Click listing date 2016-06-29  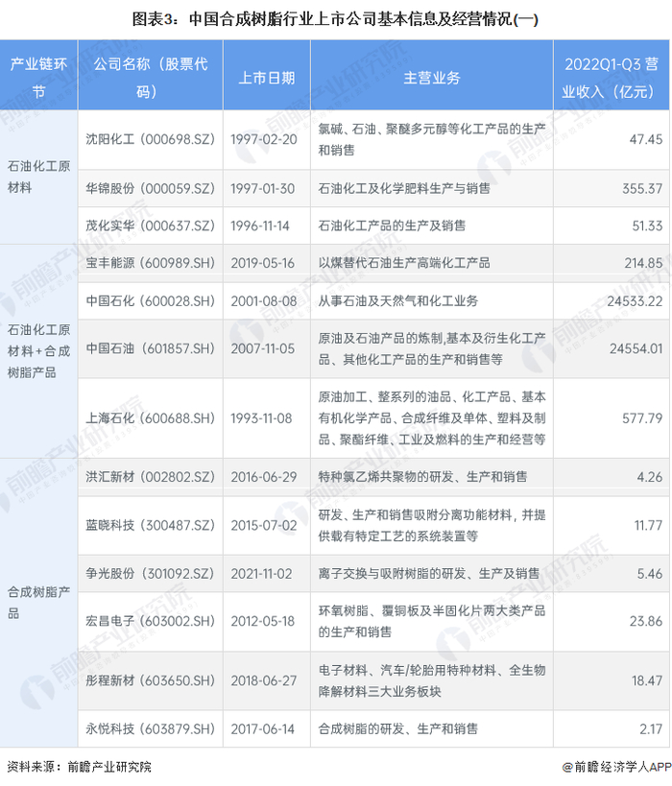tap(264, 477)
